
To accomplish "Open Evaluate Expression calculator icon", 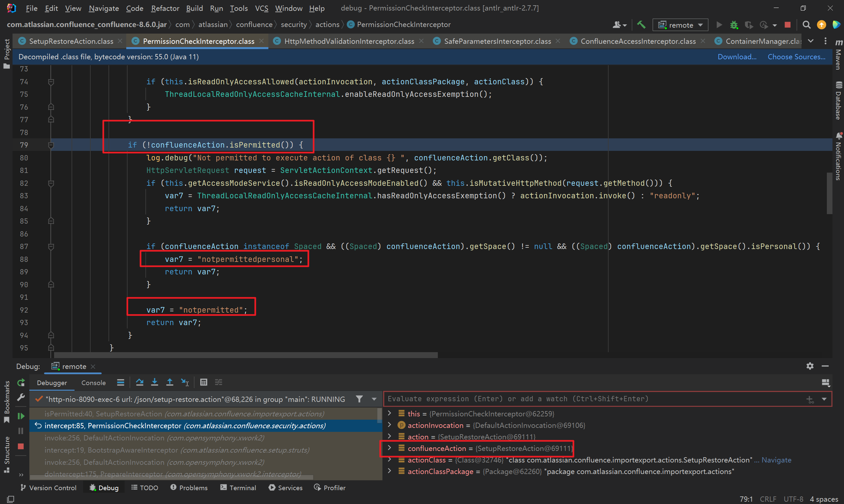I will (204, 382).
